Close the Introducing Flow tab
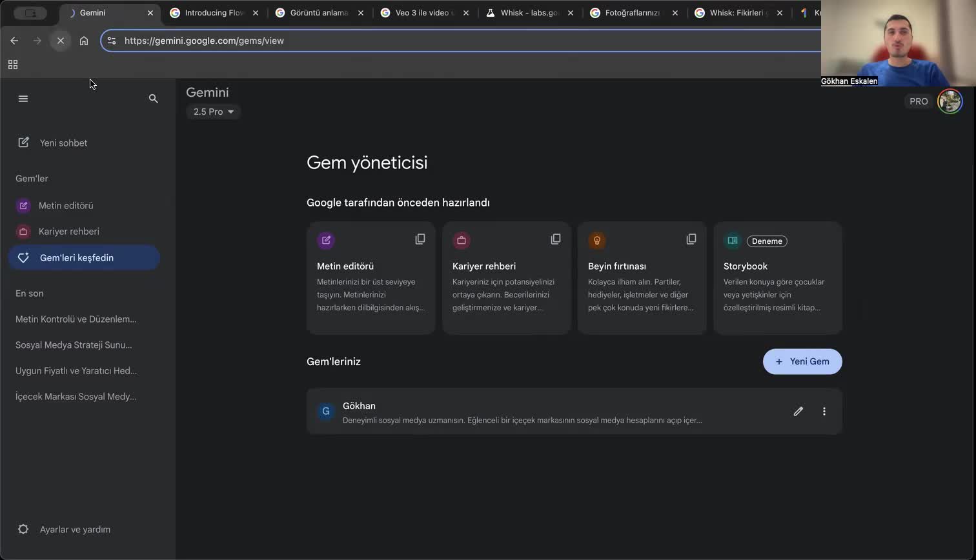 tap(256, 13)
